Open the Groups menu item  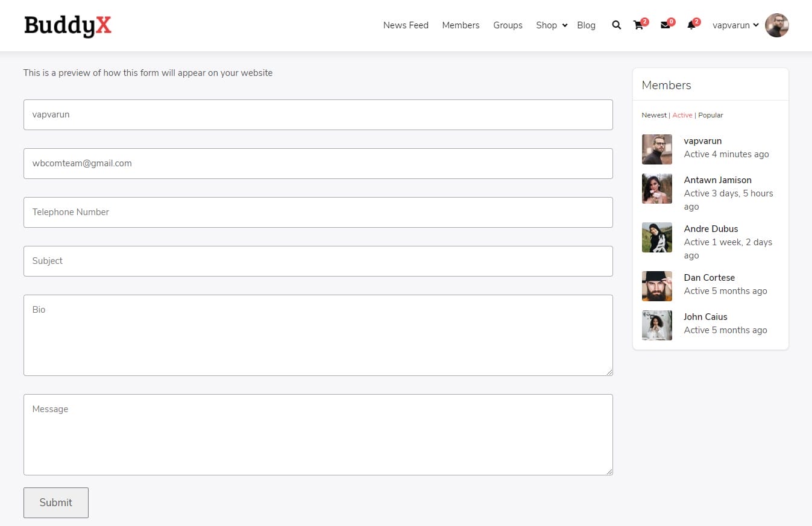point(508,25)
